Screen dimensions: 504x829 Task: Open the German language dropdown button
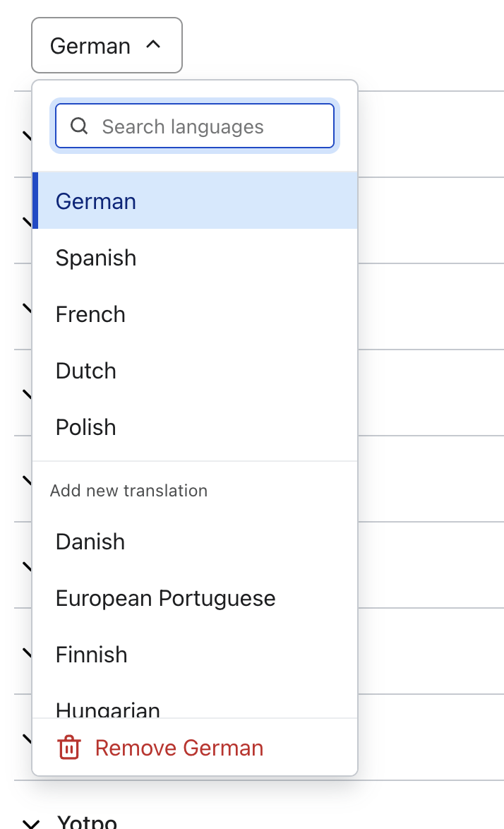(x=107, y=45)
